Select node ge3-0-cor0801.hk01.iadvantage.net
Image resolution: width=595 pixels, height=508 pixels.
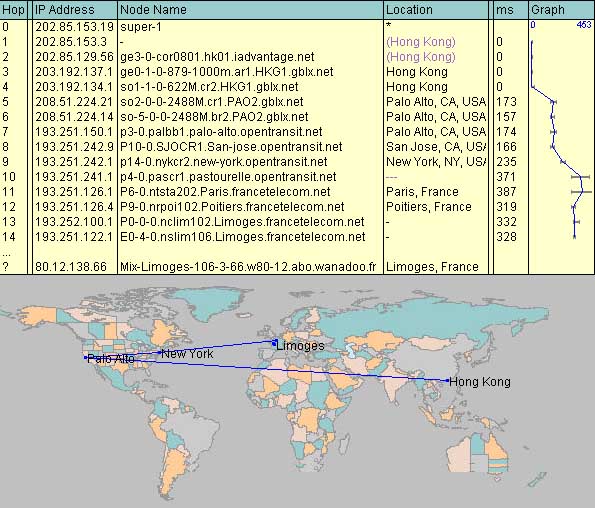(217, 57)
